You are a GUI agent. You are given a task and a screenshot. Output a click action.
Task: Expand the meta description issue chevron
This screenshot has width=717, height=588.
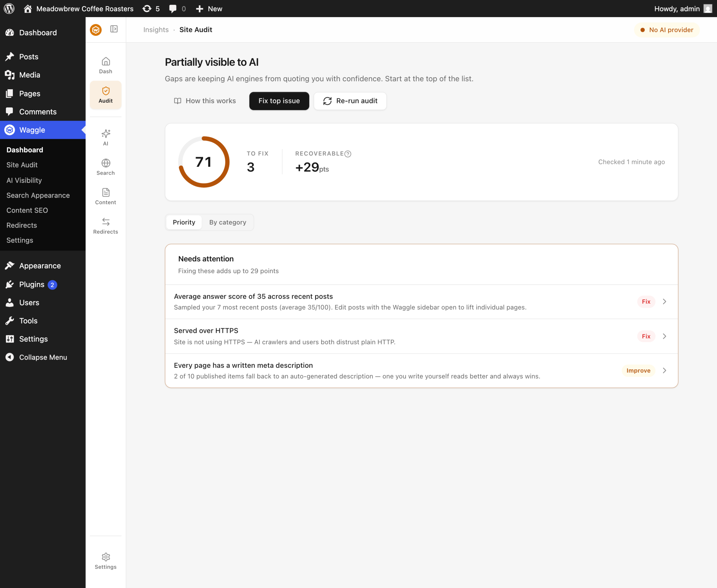[664, 371]
